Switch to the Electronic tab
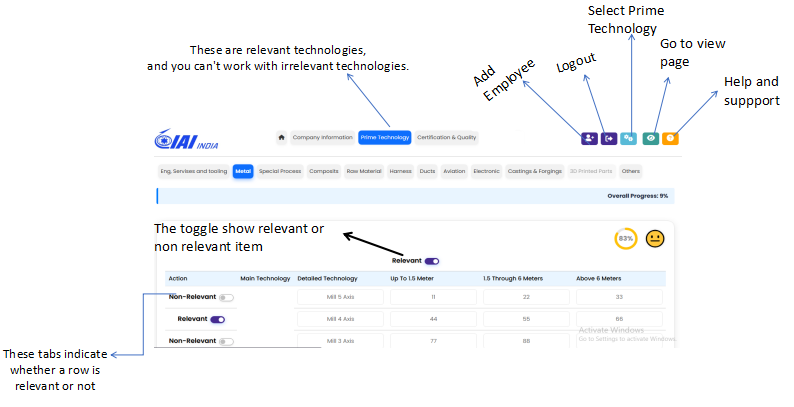This screenshot has width=794, height=407. click(x=487, y=171)
